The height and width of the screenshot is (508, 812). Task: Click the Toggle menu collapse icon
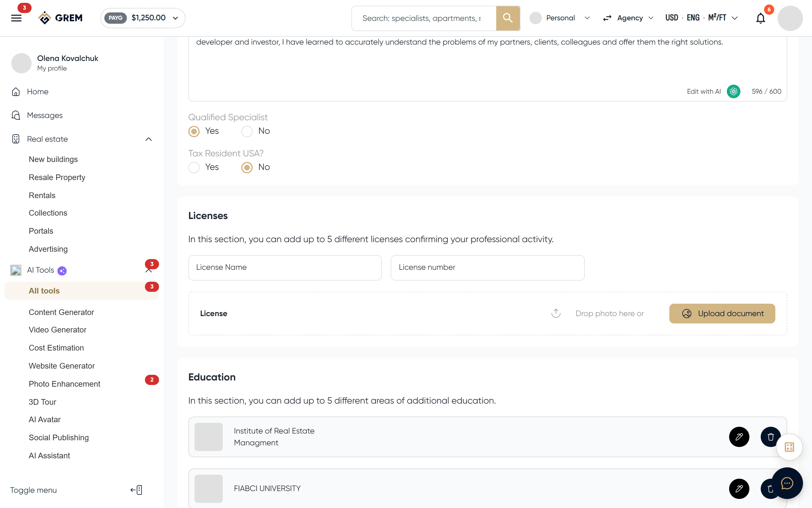pos(136,490)
